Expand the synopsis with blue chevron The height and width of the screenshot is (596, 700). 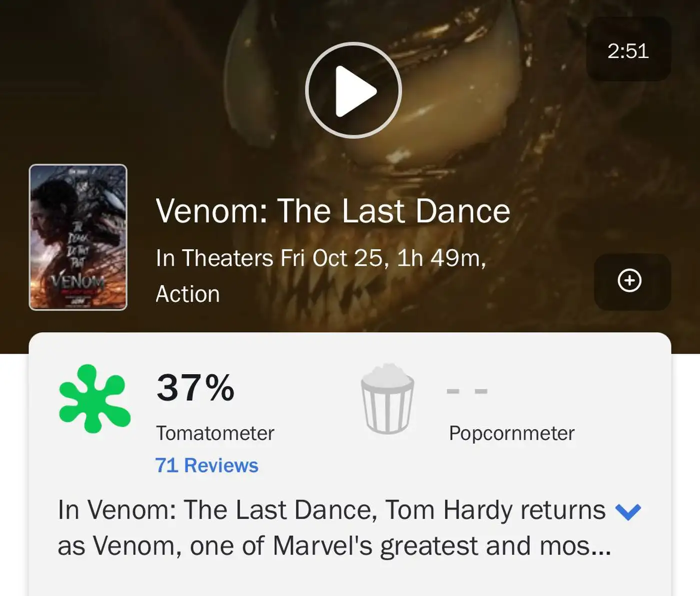coord(628,511)
